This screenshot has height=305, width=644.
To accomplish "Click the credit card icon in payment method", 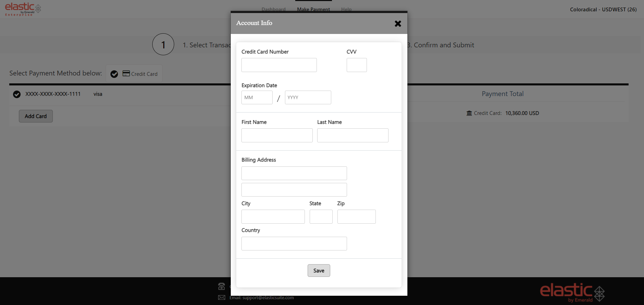I will click(x=126, y=73).
